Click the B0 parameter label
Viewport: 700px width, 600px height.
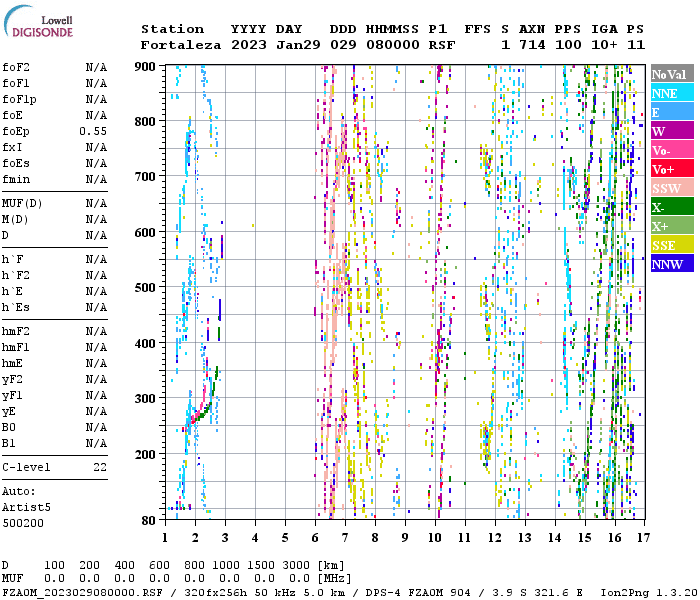[8, 427]
